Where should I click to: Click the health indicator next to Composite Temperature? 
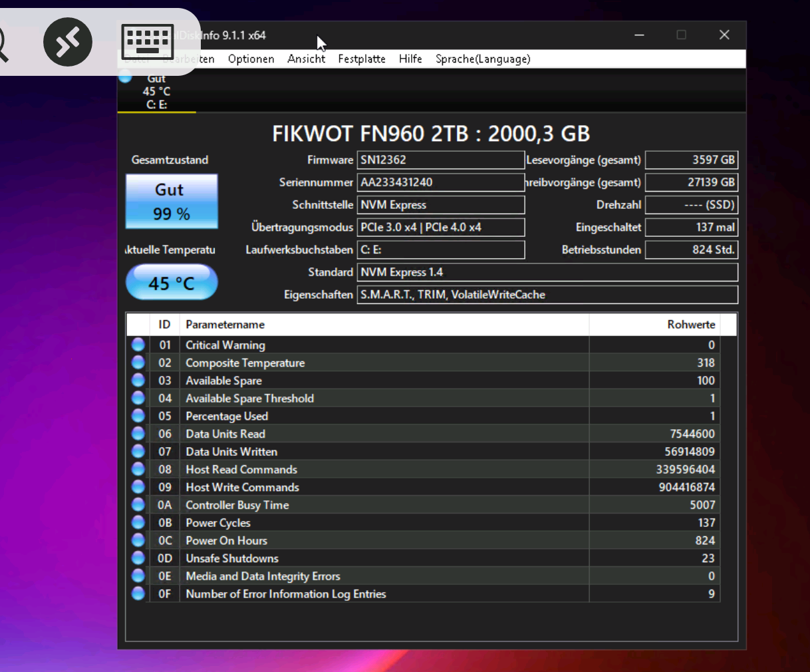138,362
